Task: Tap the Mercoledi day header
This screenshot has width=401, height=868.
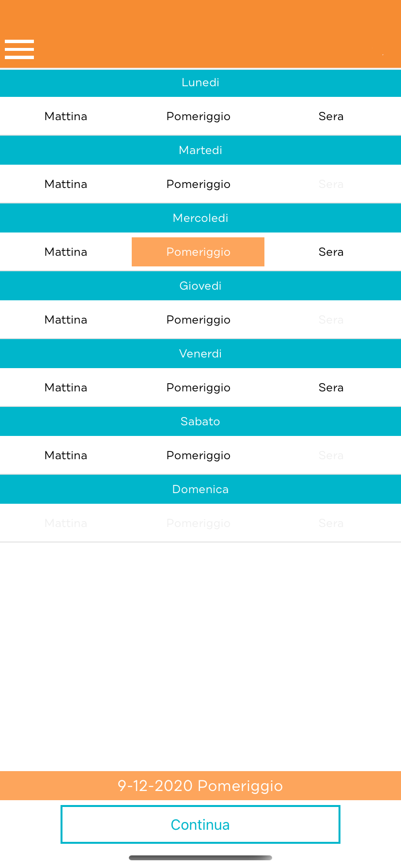Action: (200, 218)
